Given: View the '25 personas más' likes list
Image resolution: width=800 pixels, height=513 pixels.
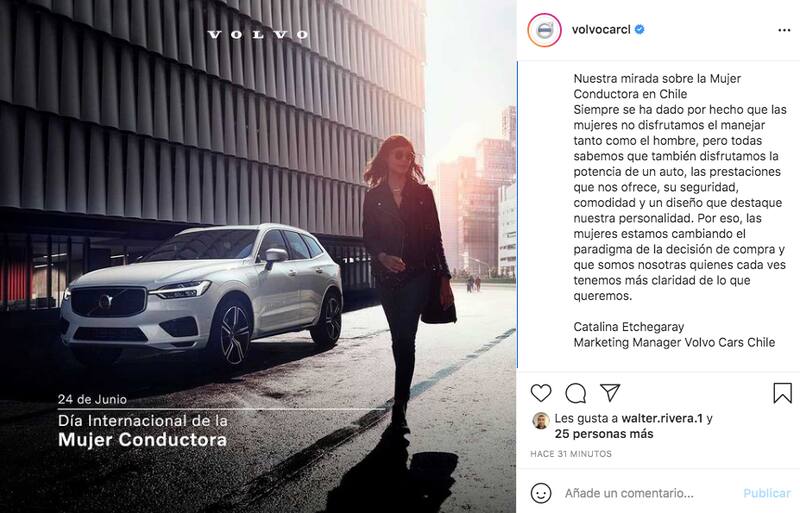Looking at the screenshot, I should 604,434.
